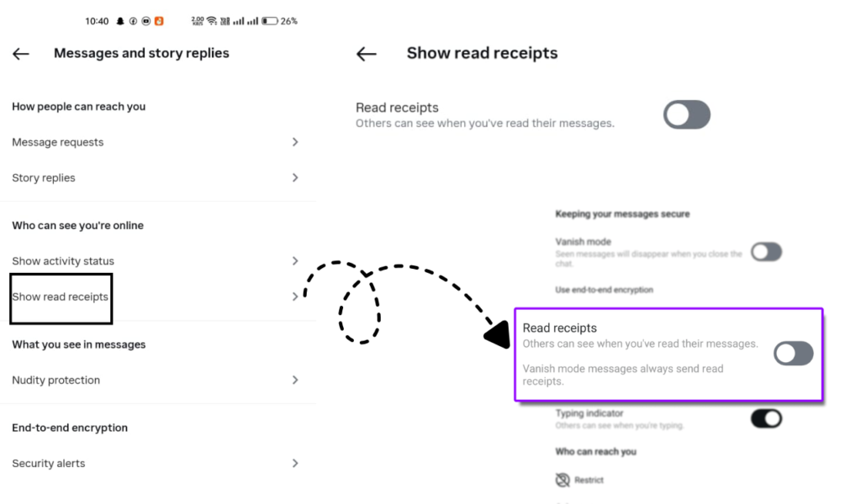Tap the 10:40 clock in status bar
861x504 pixels.
coord(97,21)
